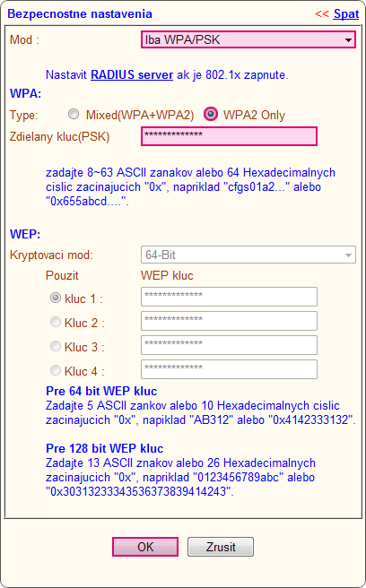Click the 'Bezpecnostne nastavenia' heading text

[x=80, y=13]
